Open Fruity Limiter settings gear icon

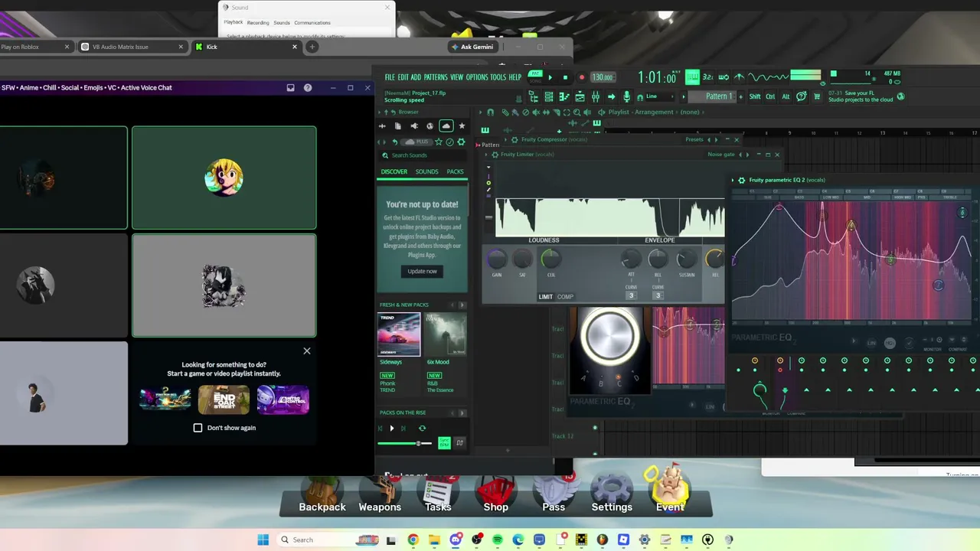[495, 155]
